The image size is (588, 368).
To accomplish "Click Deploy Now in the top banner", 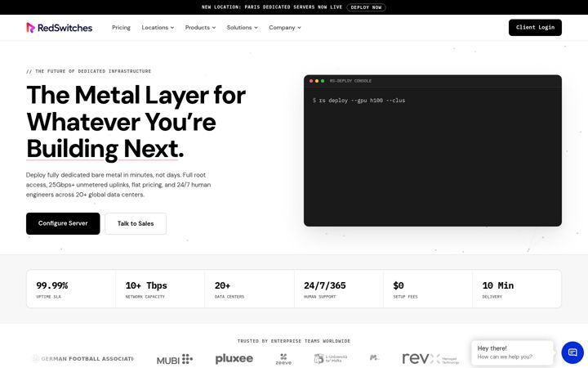I will pyautogui.click(x=366, y=7).
